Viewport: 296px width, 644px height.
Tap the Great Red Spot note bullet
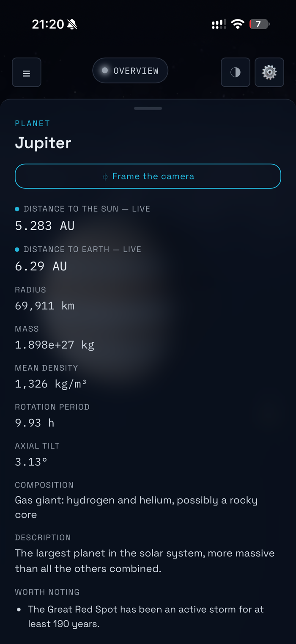tap(19, 610)
